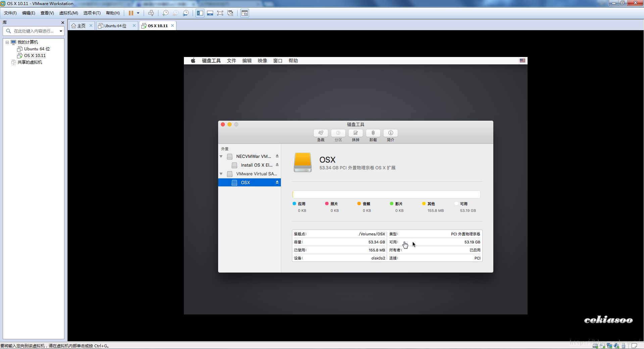644x349 pixels.
Task: Open the 文件(F) menu in VMware
Action: 10,13
